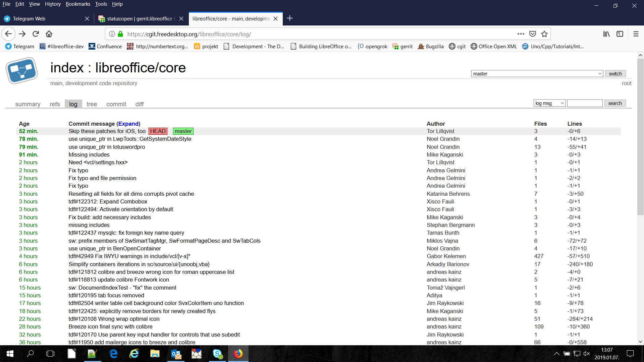Open the refs tab
Viewport: 644px width, 362px height.
coord(55,104)
